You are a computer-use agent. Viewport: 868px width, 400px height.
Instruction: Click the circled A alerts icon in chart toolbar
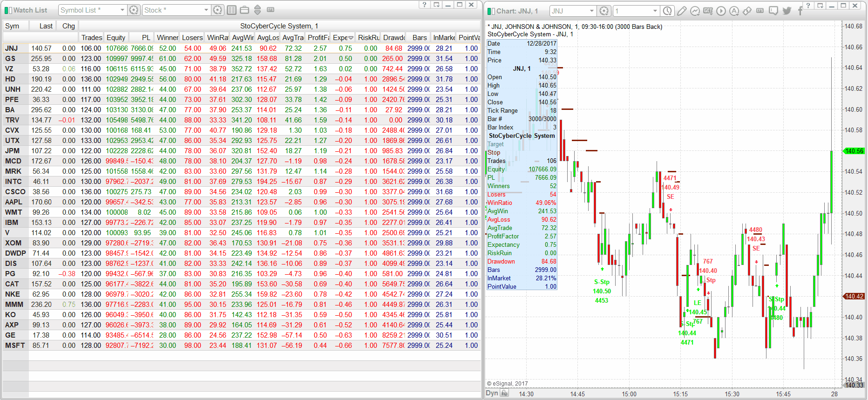point(734,11)
